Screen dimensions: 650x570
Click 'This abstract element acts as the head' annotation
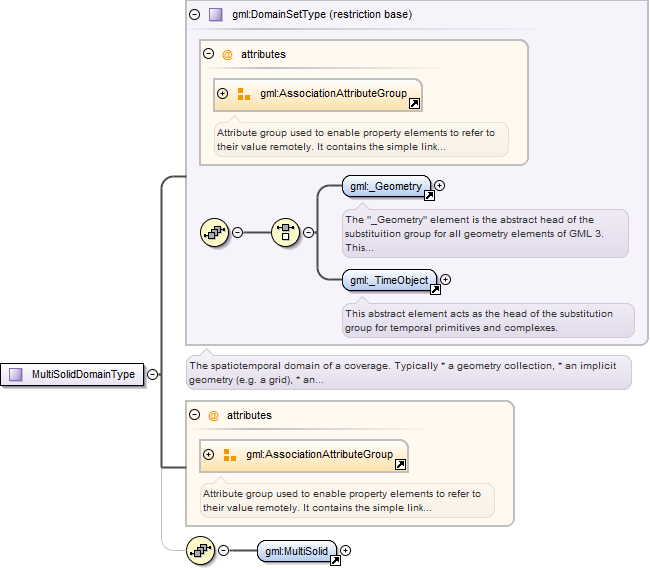click(x=488, y=320)
